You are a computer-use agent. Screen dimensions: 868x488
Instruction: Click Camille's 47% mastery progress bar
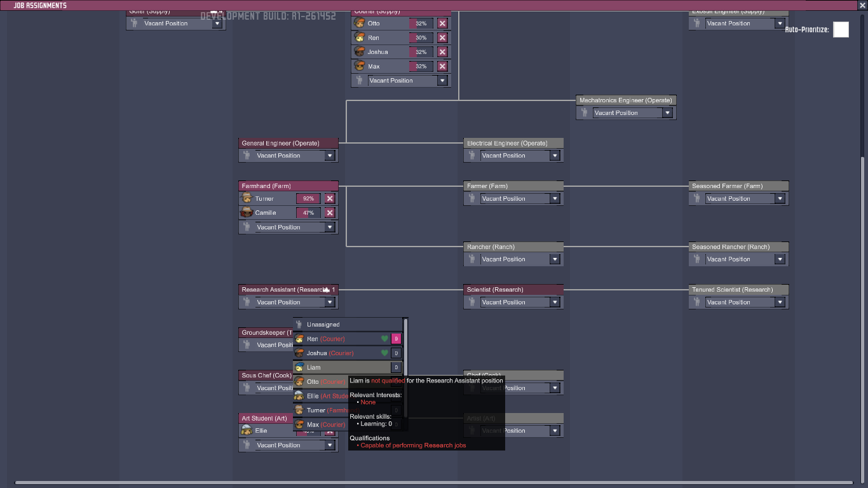coord(309,213)
